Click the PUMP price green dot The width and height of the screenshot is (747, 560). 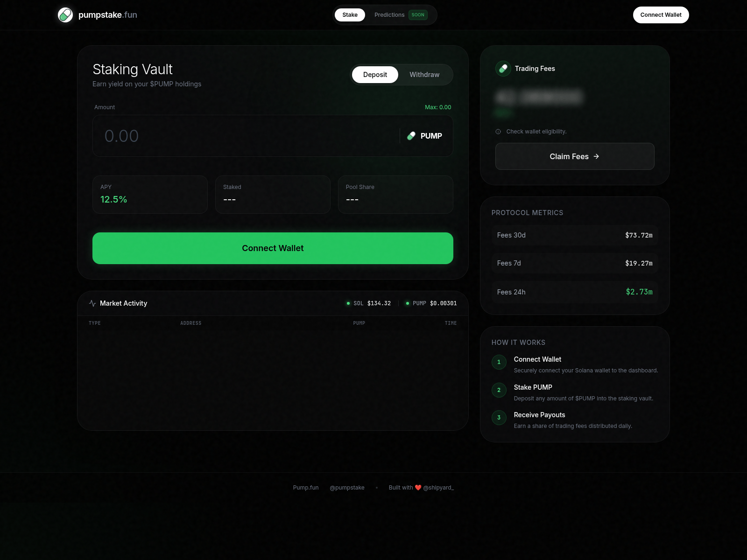click(408, 303)
